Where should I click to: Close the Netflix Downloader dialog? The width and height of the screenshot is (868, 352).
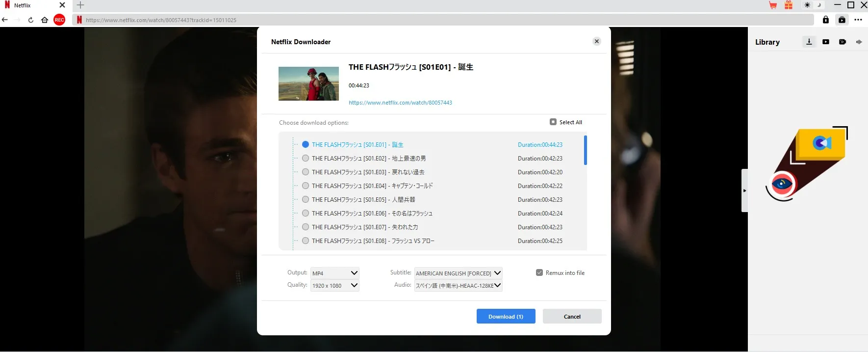point(597,41)
